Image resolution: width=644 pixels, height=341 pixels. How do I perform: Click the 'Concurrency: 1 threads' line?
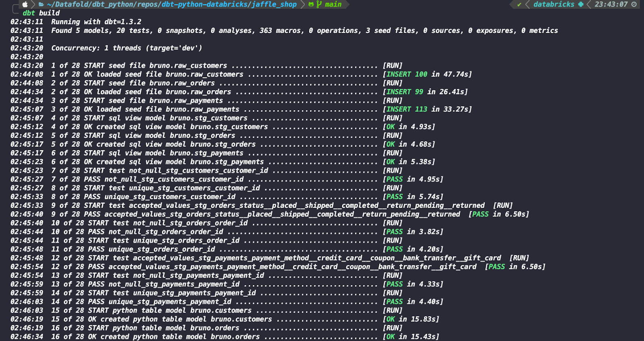(127, 48)
